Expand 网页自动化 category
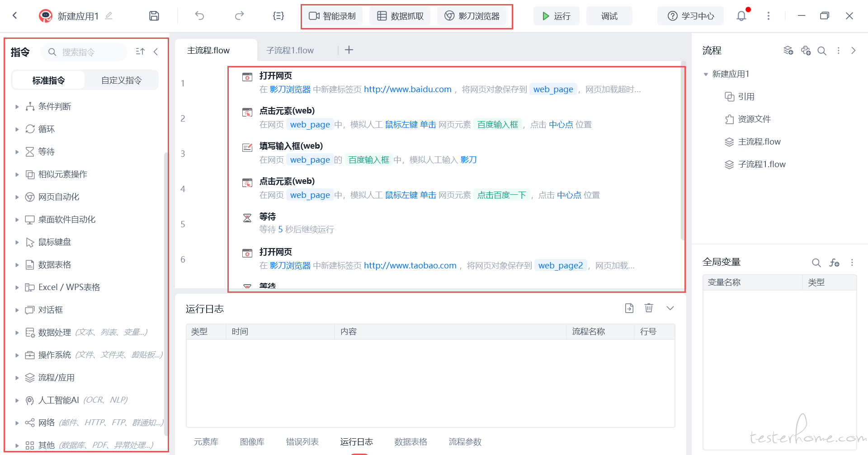Image resolution: width=868 pixels, height=455 pixels. 17,197
